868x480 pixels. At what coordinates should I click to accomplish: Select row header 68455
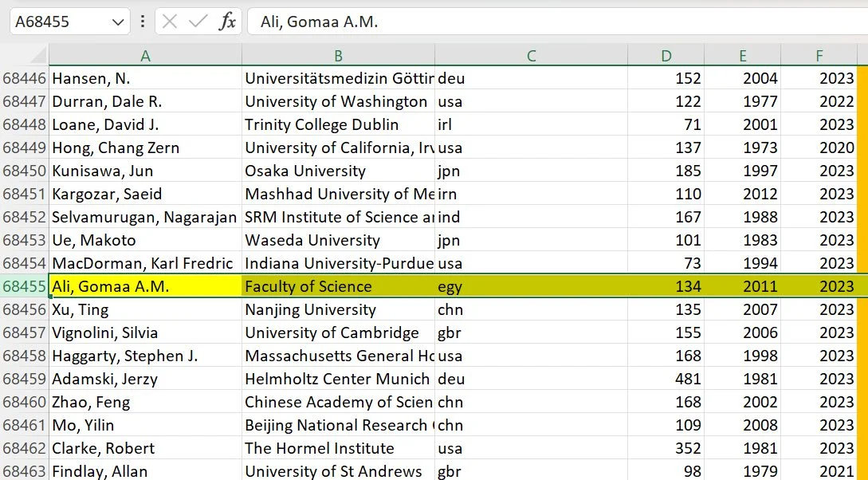[24, 286]
